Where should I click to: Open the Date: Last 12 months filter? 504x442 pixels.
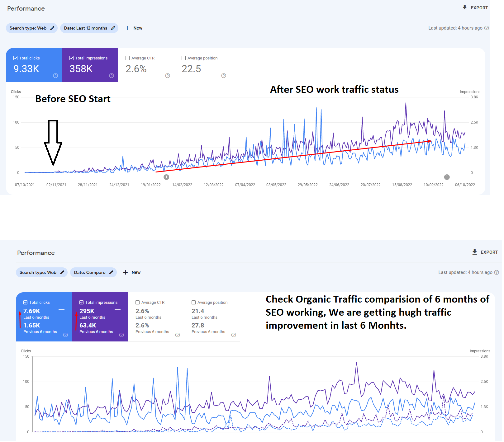[x=89, y=28]
